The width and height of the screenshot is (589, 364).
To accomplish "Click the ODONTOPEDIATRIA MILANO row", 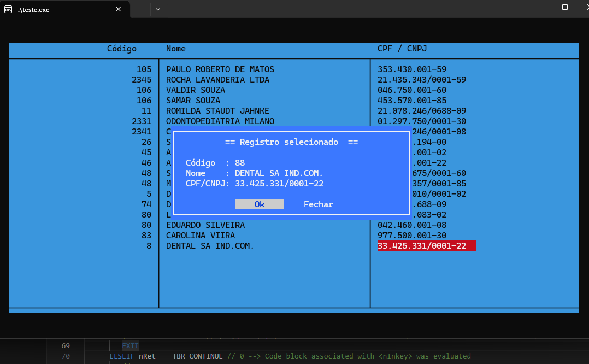I will click(220, 121).
